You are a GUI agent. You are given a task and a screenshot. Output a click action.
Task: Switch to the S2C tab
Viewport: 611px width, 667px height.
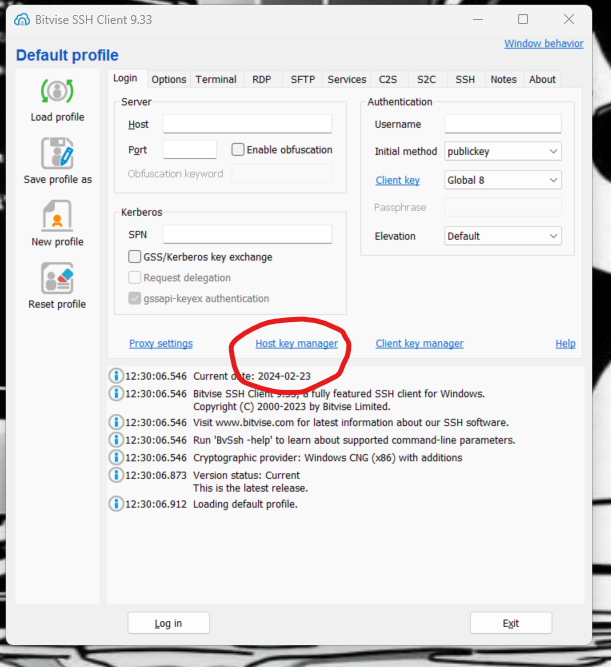[x=426, y=80]
